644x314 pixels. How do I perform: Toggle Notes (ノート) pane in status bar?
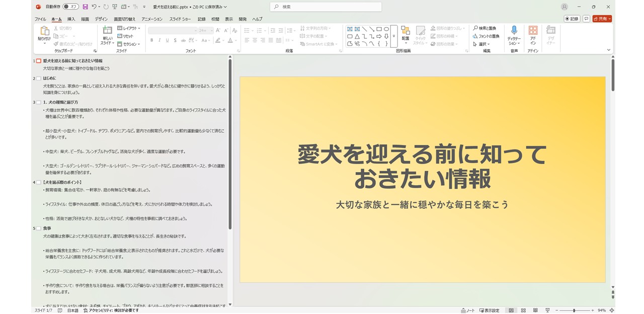click(x=467, y=310)
